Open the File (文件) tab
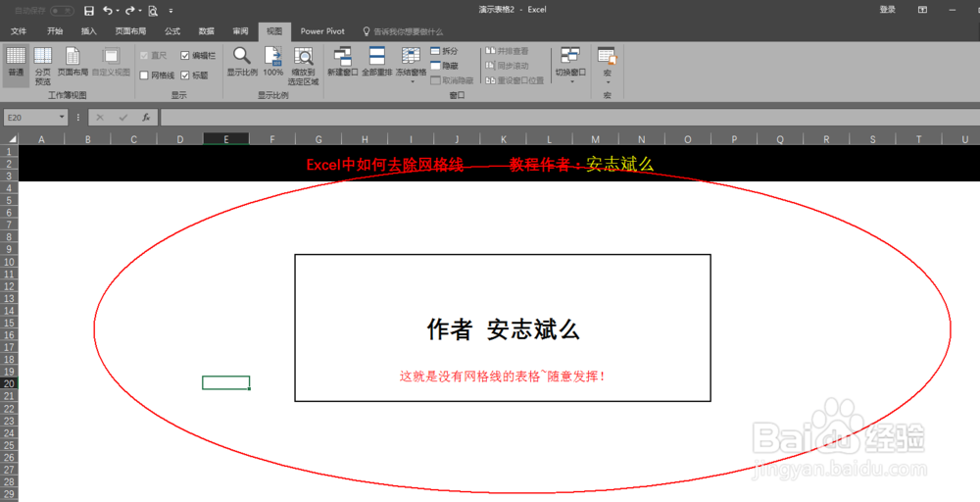 coord(19,31)
